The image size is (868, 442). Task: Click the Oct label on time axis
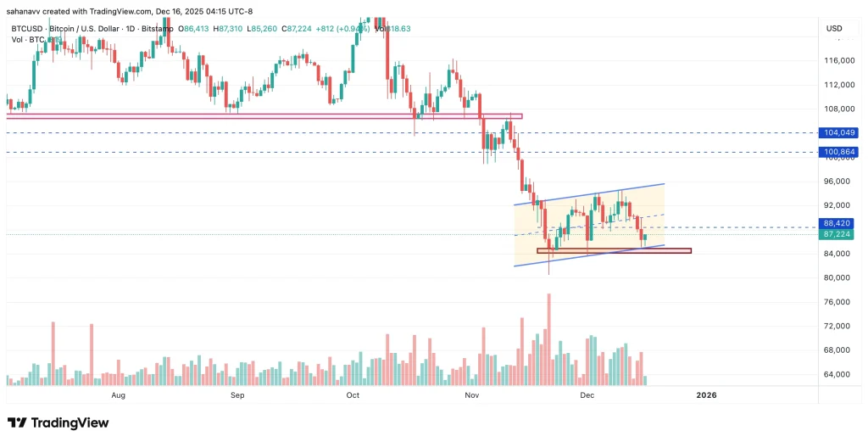point(353,395)
